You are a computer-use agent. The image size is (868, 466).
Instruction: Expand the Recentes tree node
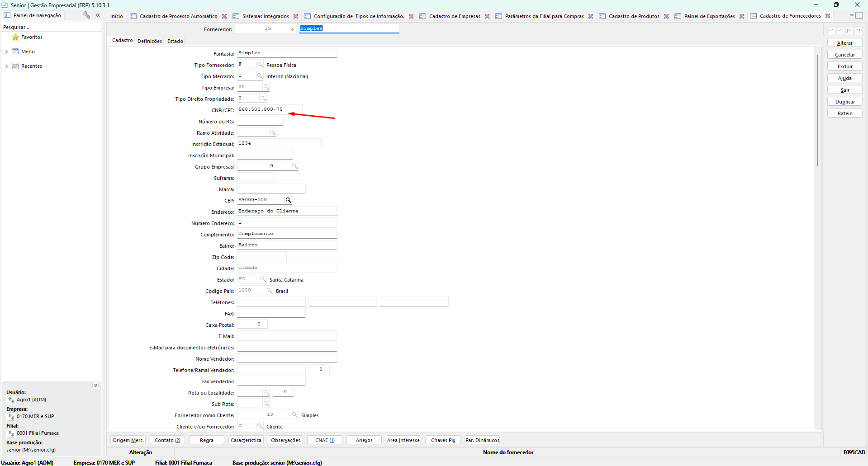6,66
